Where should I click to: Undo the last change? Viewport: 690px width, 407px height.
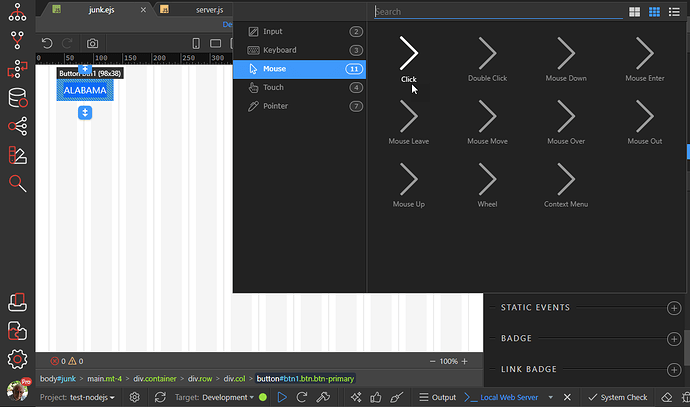(x=47, y=43)
